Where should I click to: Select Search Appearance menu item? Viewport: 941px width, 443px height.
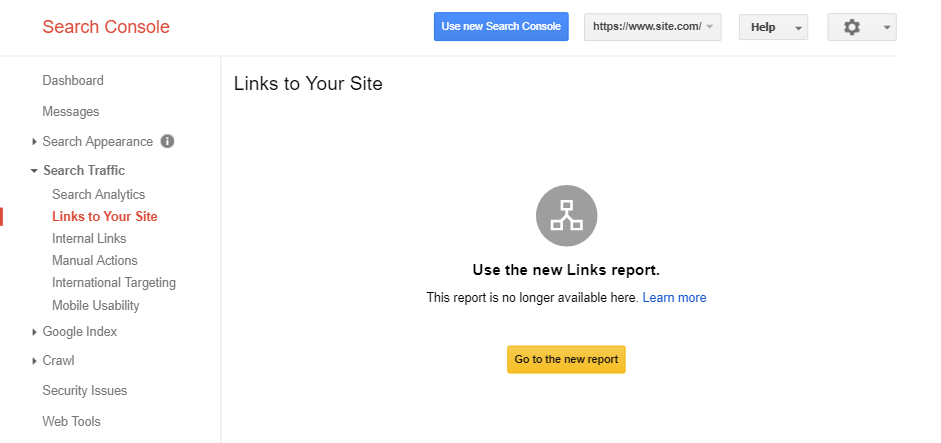(x=97, y=142)
